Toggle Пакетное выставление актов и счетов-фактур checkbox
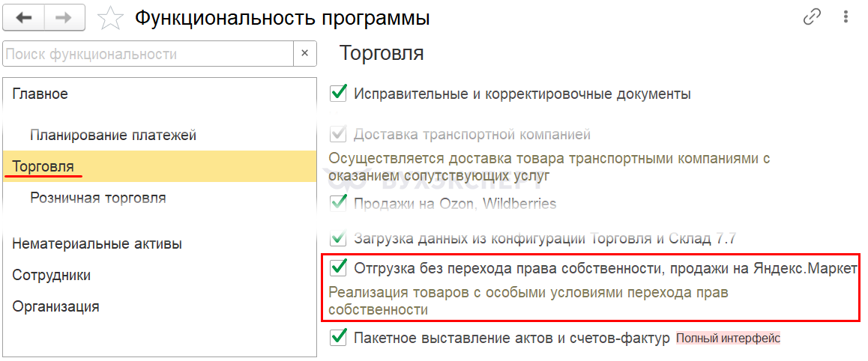The height and width of the screenshot is (361, 868). pos(339,338)
